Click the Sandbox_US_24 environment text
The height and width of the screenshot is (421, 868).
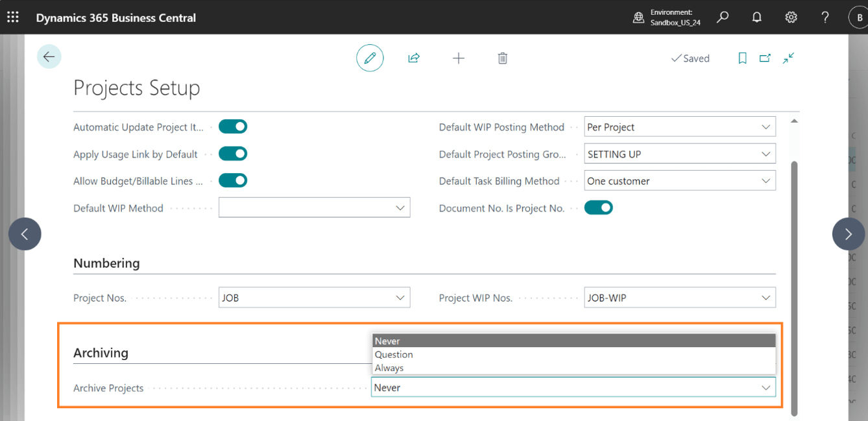click(x=675, y=23)
